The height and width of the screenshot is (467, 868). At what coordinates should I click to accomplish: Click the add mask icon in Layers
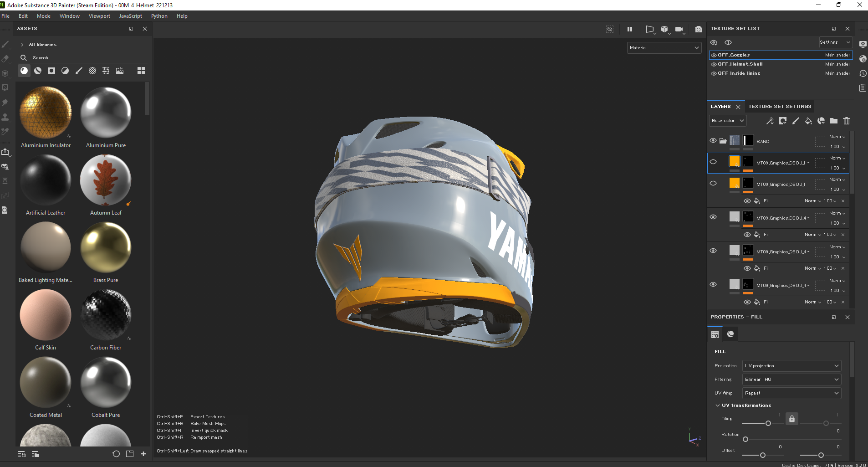pyautogui.click(x=783, y=121)
